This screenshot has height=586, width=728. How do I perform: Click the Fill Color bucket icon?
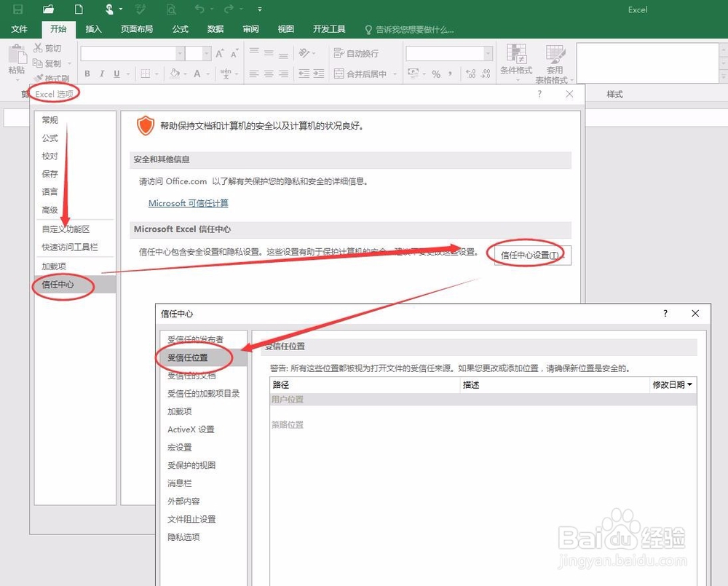pyautogui.click(x=175, y=74)
